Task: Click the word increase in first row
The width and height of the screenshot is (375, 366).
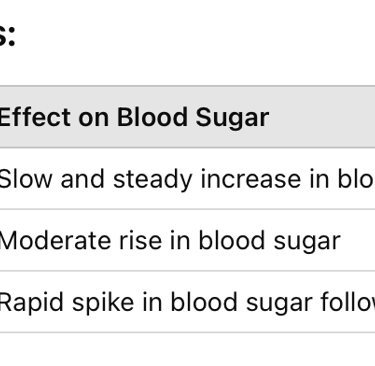Action: 251,179
